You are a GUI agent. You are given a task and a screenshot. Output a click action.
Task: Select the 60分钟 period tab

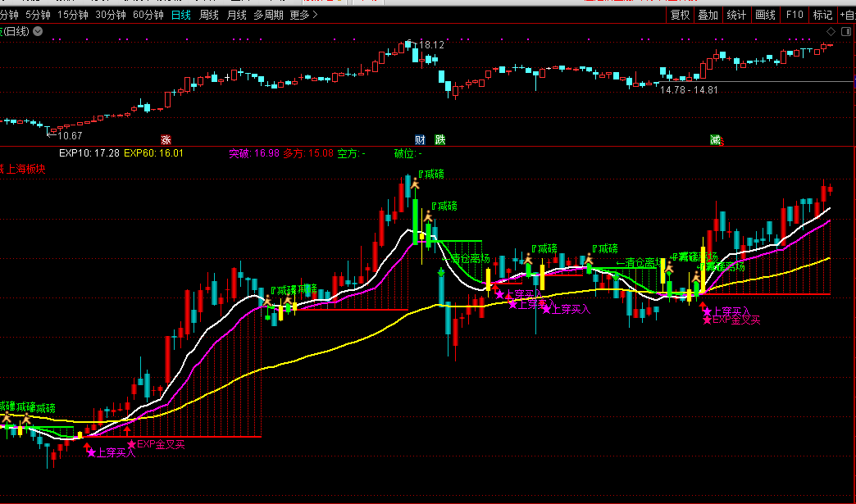(x=148, y=15)
